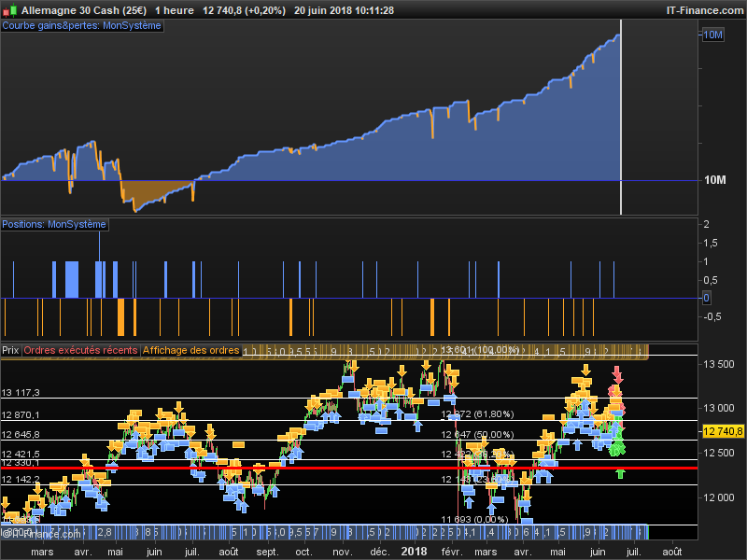This screenshot has width=747, height=560.
Task: Click the 13 500 price axis value
Action: [x=719, y=364]
